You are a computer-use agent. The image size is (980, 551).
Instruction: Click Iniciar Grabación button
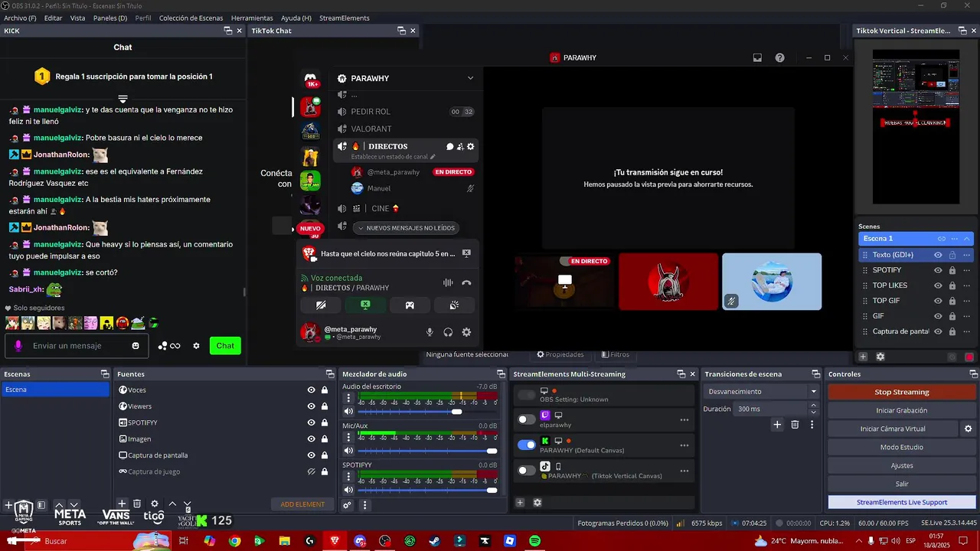click(902, 410)
